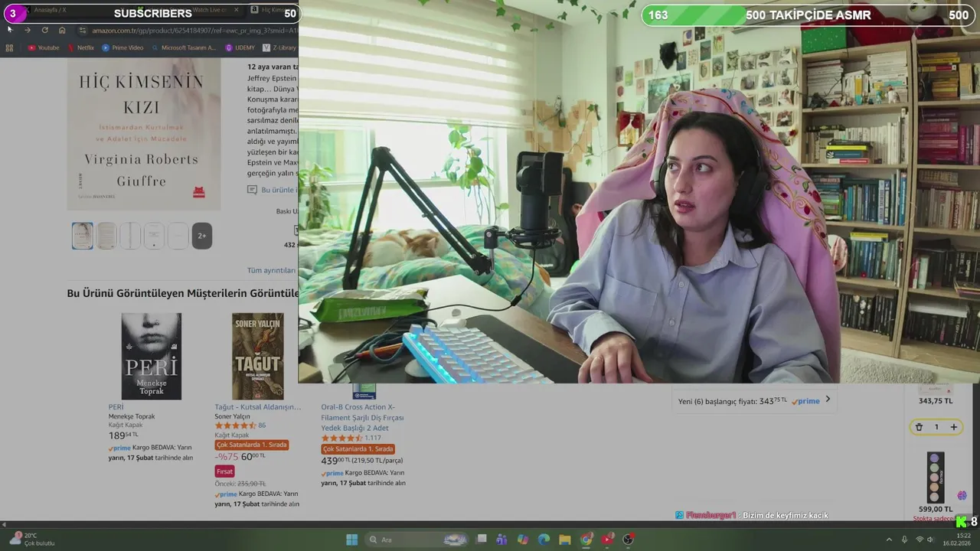Viewport: 980px width, 551px height.
Task: Open Windows Start menu
Action: [x=351, y=540]
